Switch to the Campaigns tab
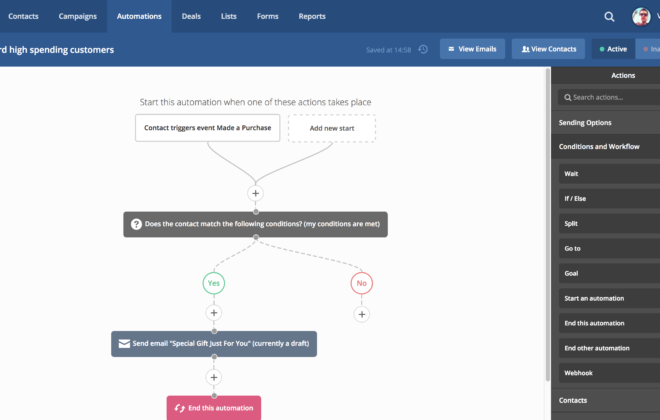660x420 pixels. [x=77, y=16]
